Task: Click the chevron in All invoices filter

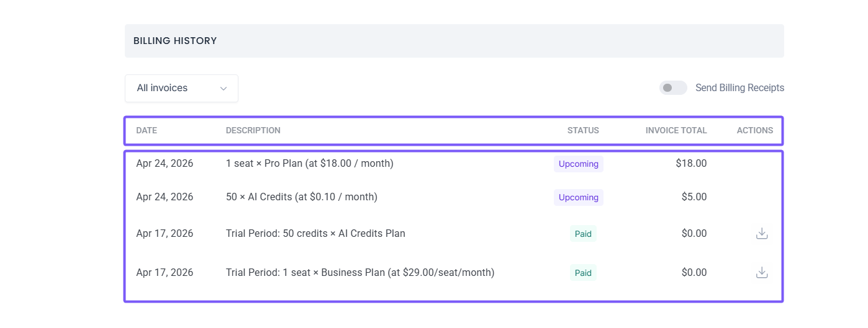Action: (x=224, y=89)
